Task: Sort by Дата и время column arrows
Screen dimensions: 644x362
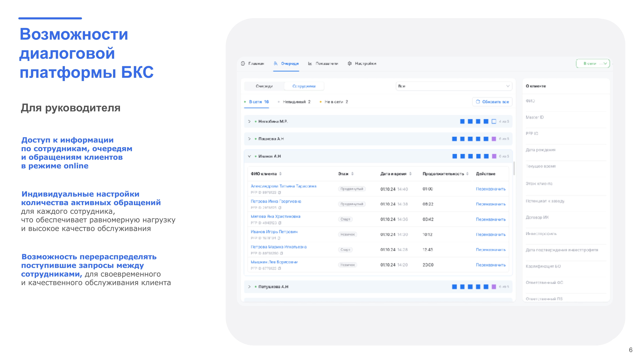Action: click(x=410, y=174)
